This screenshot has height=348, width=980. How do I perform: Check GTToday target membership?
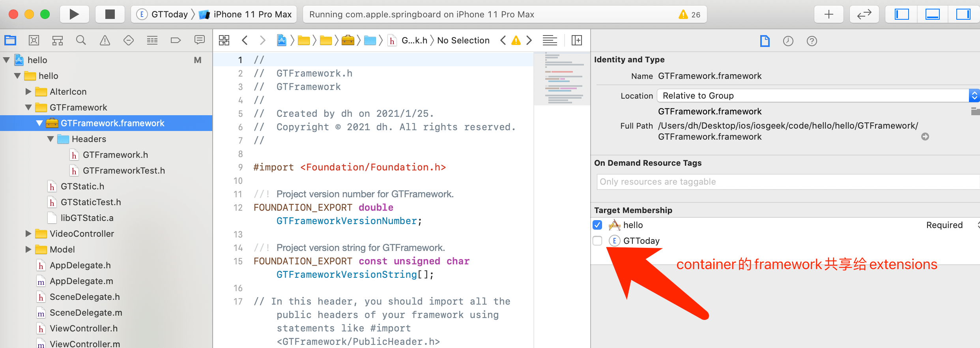pyautogui.click(x=597, y=241)
